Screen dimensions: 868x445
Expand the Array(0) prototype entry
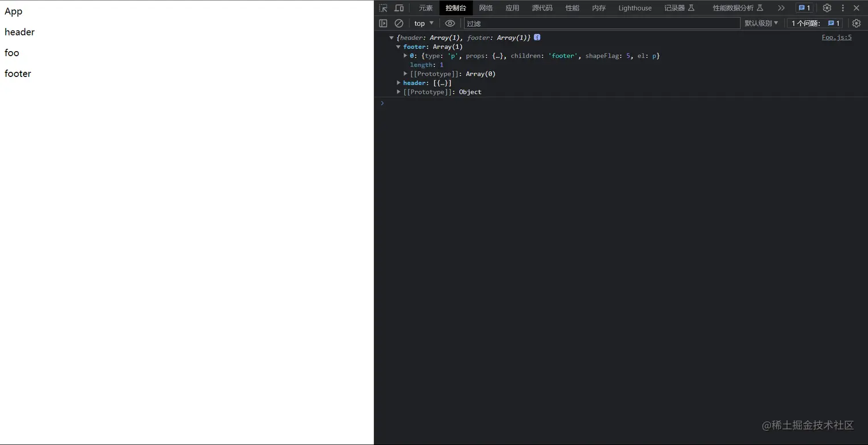click(405, 74)
